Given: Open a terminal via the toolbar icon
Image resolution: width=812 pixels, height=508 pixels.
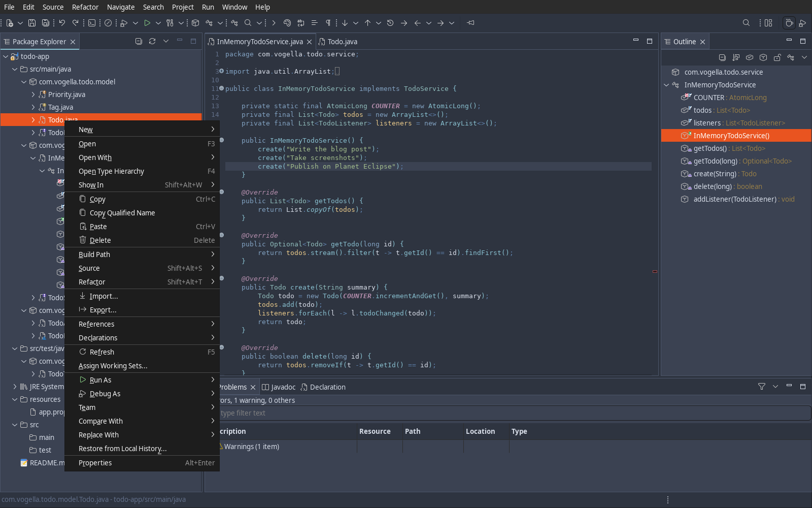Looking at the screenshot, I should click(x=92, y=23).
